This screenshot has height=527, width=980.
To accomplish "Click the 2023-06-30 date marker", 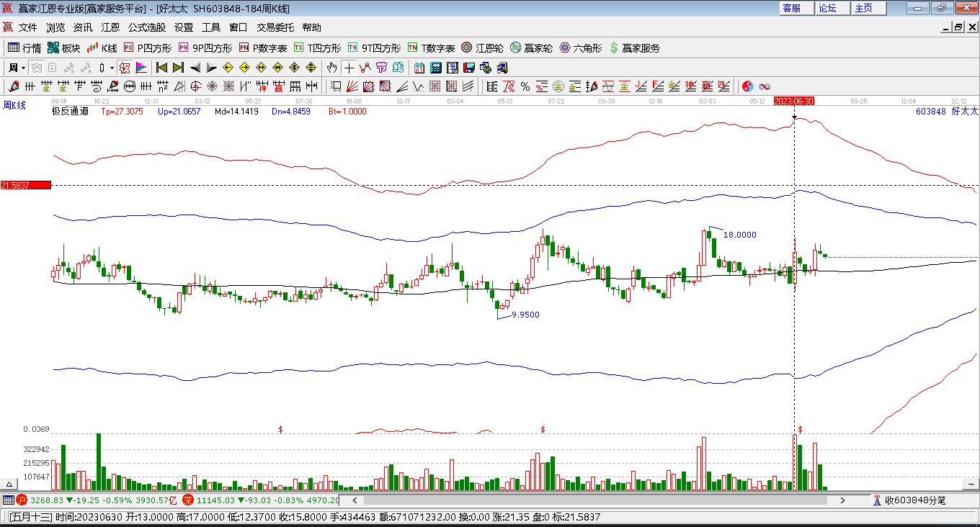I will tap(794, 102).
